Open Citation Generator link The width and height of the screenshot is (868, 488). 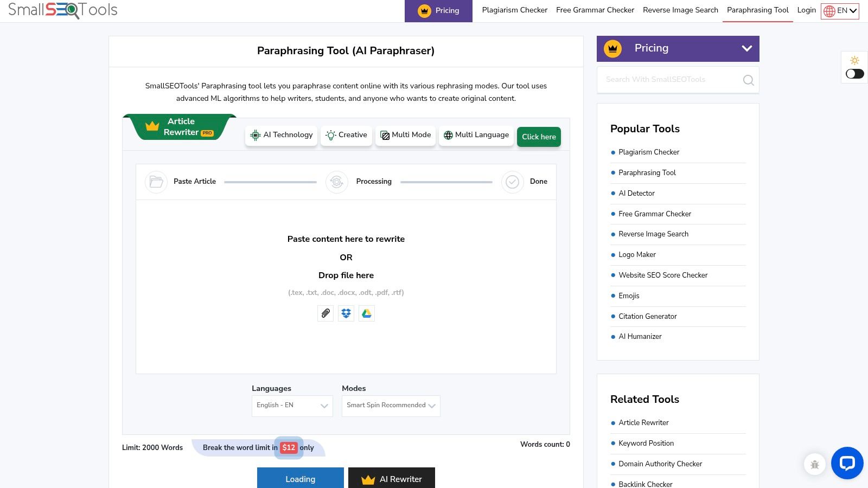(648, 317)
